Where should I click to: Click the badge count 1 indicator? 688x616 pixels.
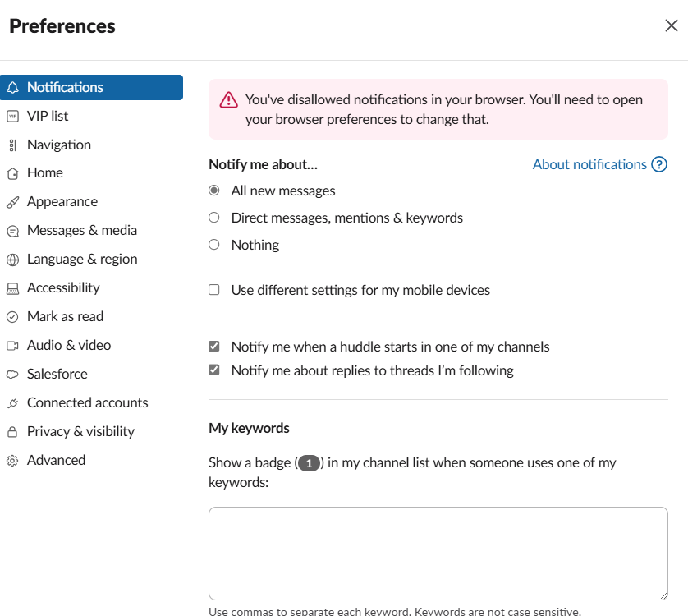[x=309, y=463]
